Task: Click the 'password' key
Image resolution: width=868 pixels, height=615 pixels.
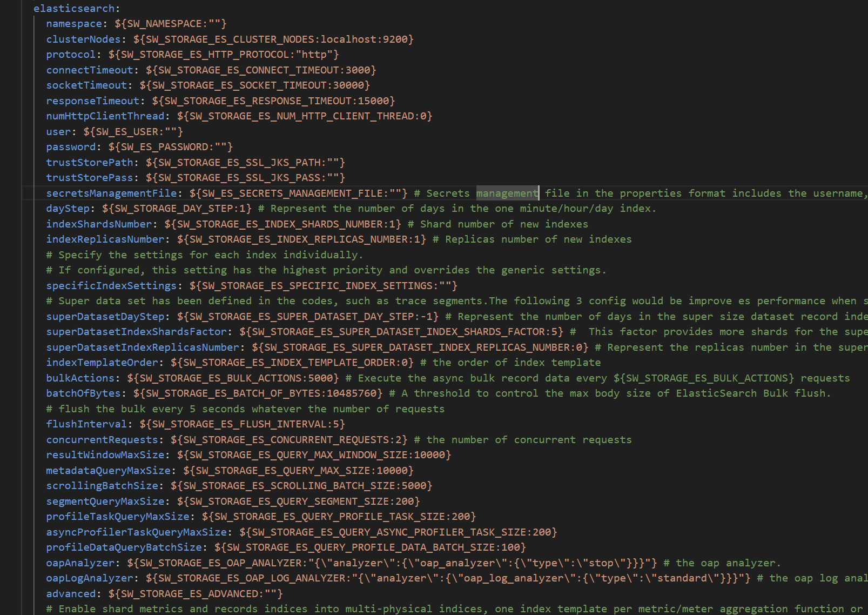Action: pyautogui.click(x=71, y=147)
